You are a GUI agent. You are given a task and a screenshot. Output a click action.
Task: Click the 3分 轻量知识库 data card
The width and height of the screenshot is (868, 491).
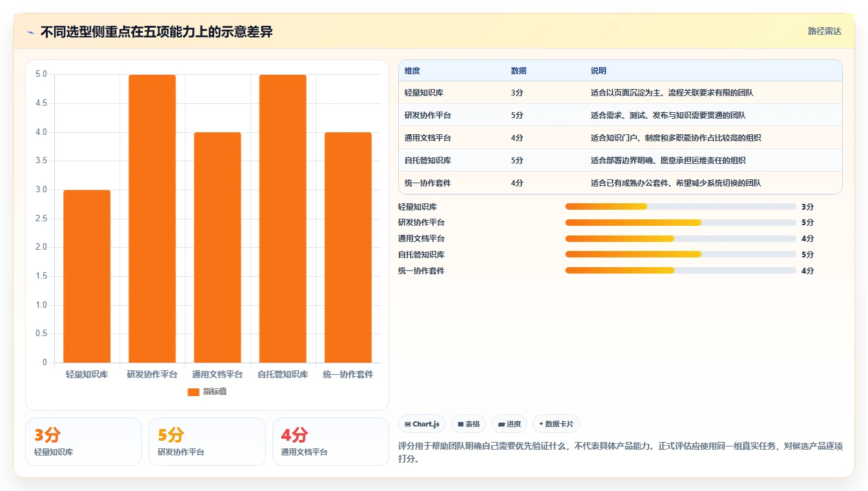coord(83,441)
